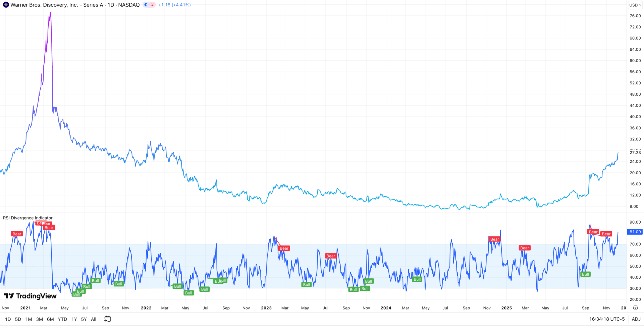
Task: Select the 6M time range
Action: coord(50,319)
